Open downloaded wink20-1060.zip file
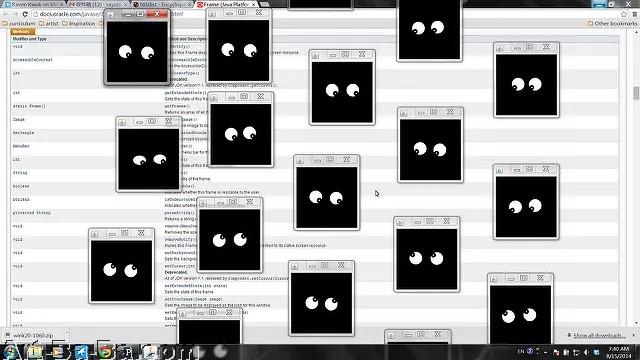The image size is (640, 360). click(33, 335)
